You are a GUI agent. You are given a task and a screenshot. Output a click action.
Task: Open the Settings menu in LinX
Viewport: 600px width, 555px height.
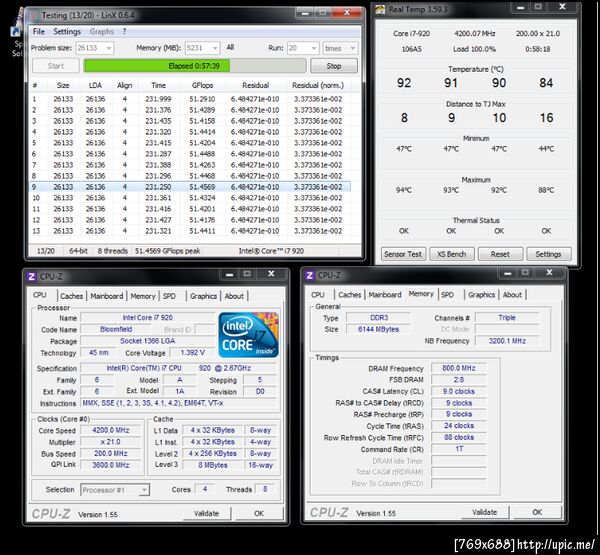coord(67,32)
